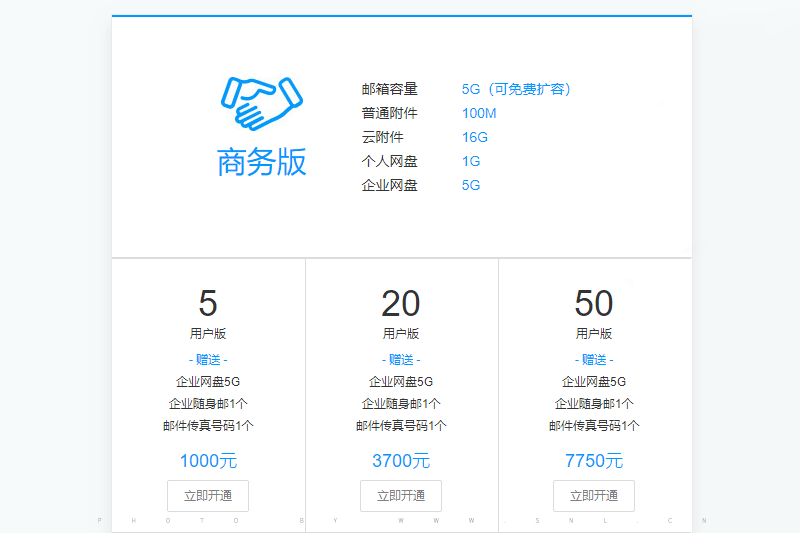800x533 pixels.
Task: Click the handshake icon for 商务版
Action: pos(262,104)
